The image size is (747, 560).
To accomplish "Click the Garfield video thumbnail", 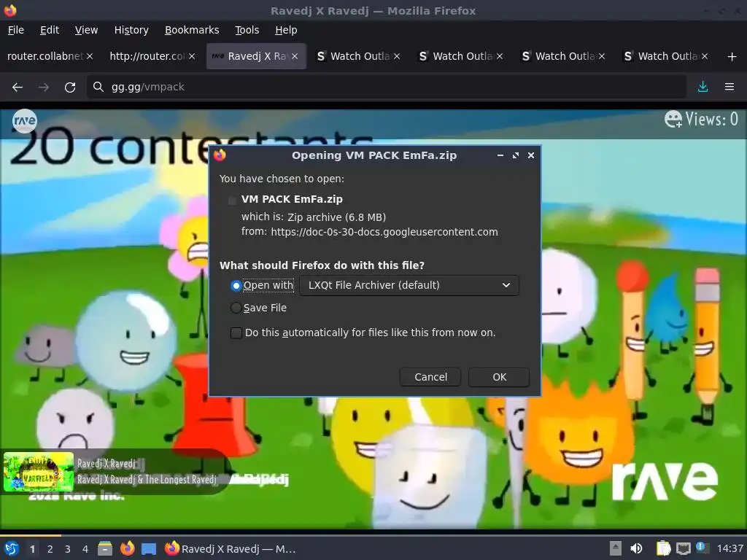I will (x=39, y=472).
